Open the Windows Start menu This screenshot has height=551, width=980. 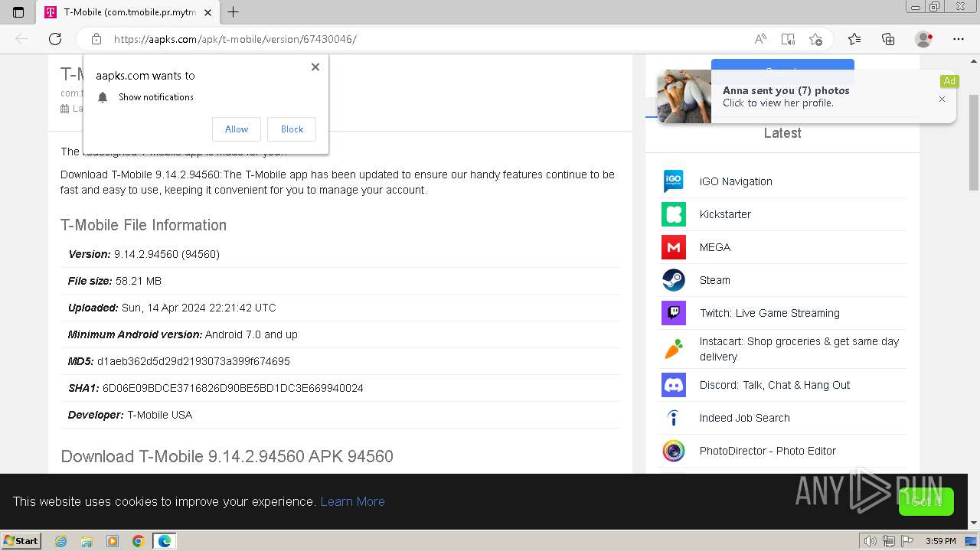(x=21, y=540)
